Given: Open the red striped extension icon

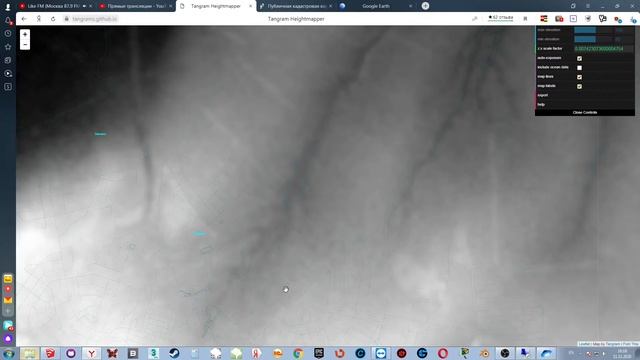Looking at the screenshot, I should [x=544, y=19].
